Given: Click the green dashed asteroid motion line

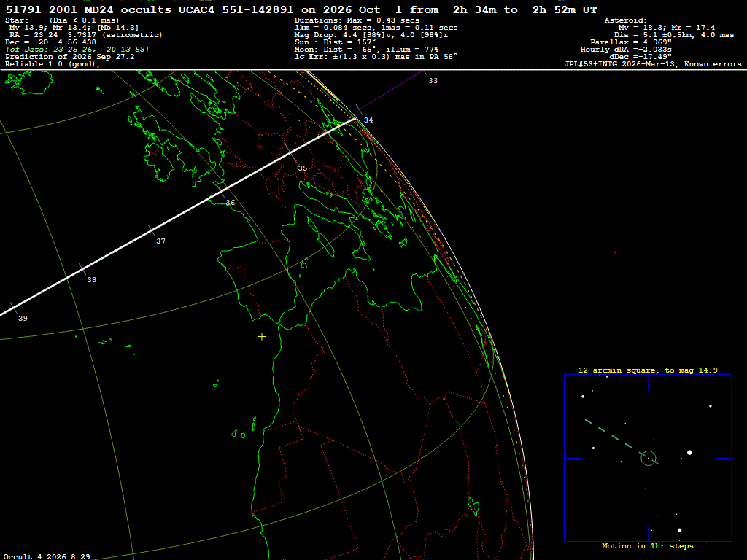Looking at the screenshot, I should (x=622, y=441).
